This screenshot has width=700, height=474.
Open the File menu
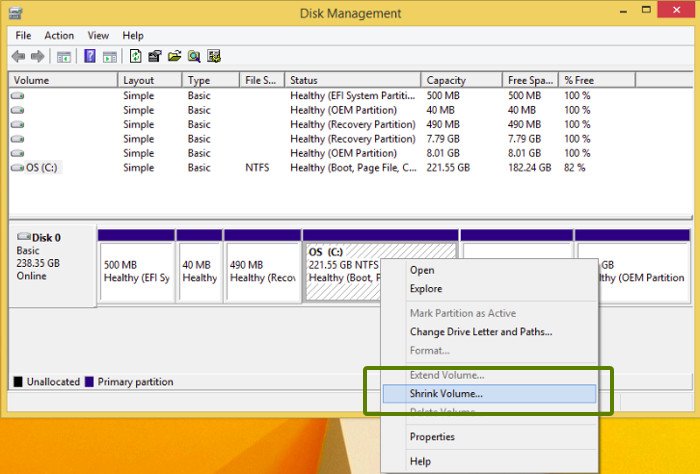[23, 35]
